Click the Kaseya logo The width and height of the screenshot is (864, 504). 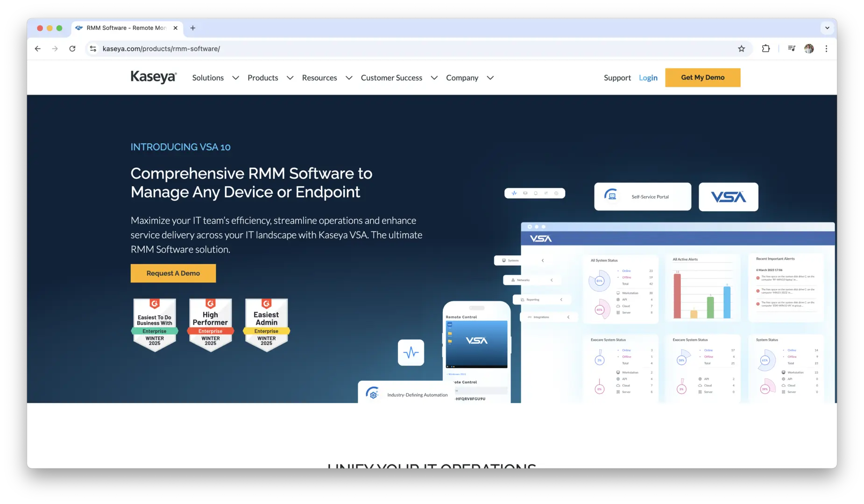coord(154,77)
